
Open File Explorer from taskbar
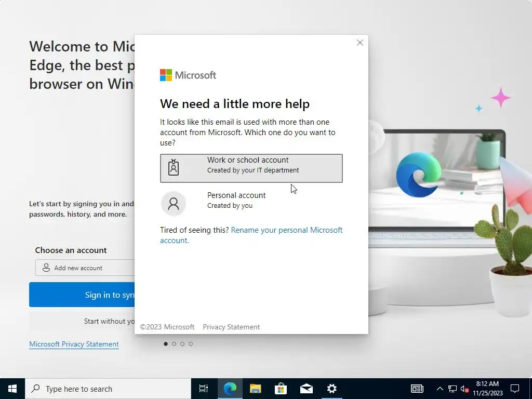[x=255, y=389]
